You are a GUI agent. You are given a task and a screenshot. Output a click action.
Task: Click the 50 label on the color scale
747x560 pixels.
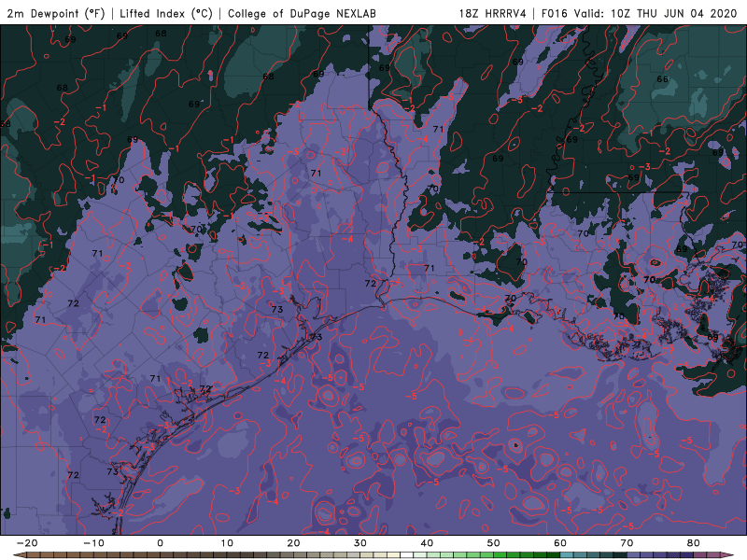click(x=494, y=543)
